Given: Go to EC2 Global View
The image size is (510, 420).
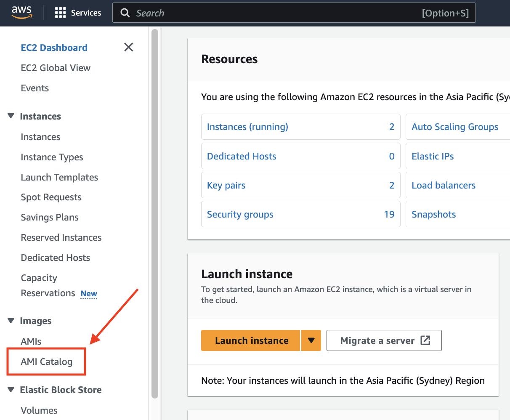Looking at the screenshot, I should [x=56, y=68].
